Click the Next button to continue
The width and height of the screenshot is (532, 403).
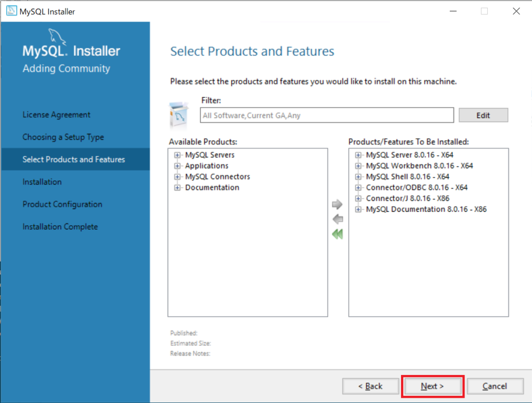tap(432, 386)
